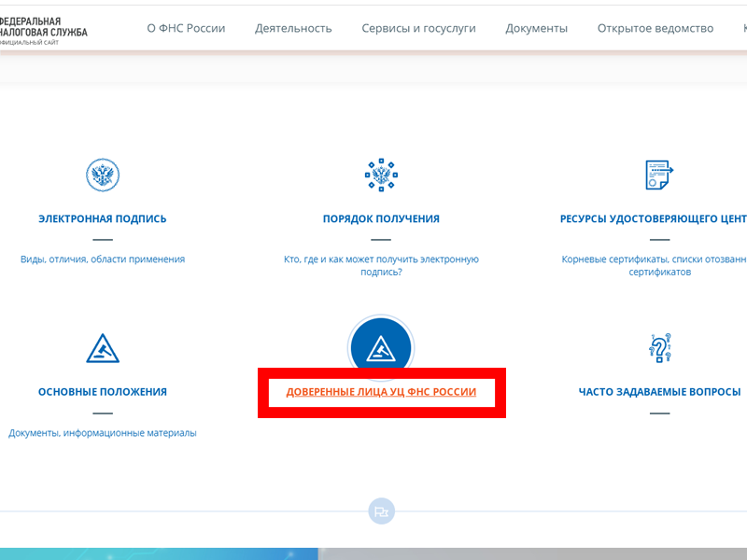747x560 pixels.
Task: Click the round flag icon on the divider line
Action: point(382,511)
